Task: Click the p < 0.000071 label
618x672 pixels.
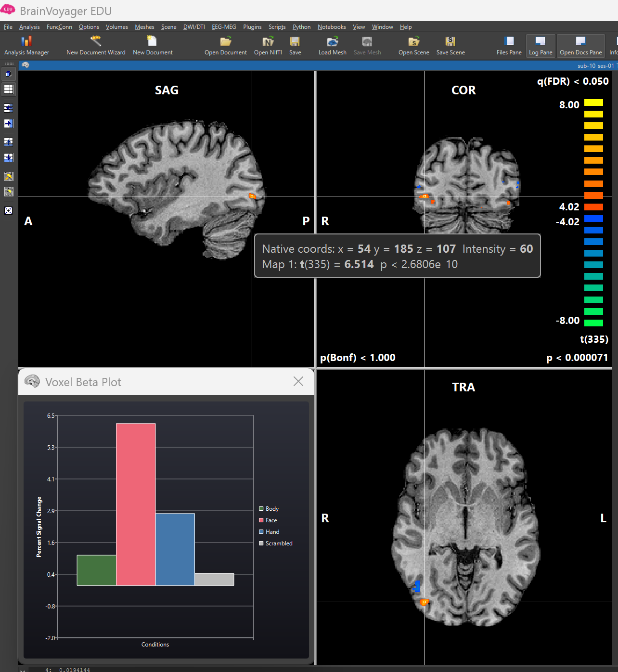Action: tap(577, 358)
